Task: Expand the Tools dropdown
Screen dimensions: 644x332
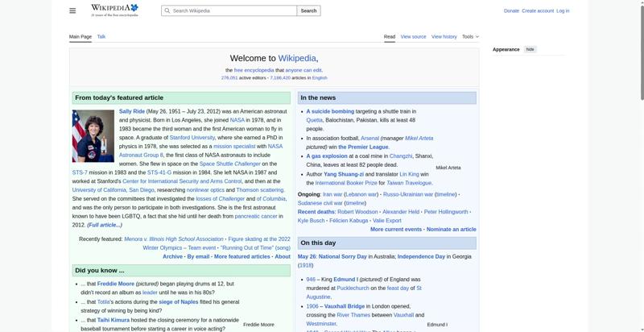Action: (x=470, y=36)
